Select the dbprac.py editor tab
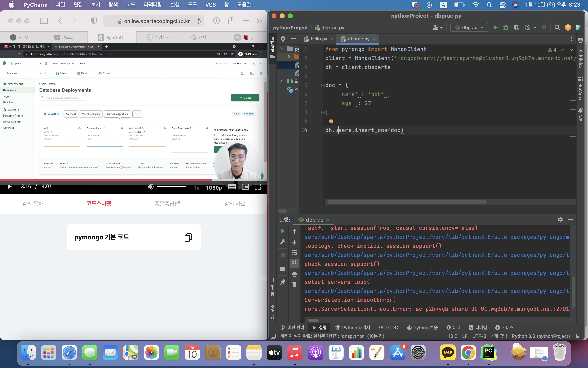This screenshot has width=588, height=368. [358, 39]
